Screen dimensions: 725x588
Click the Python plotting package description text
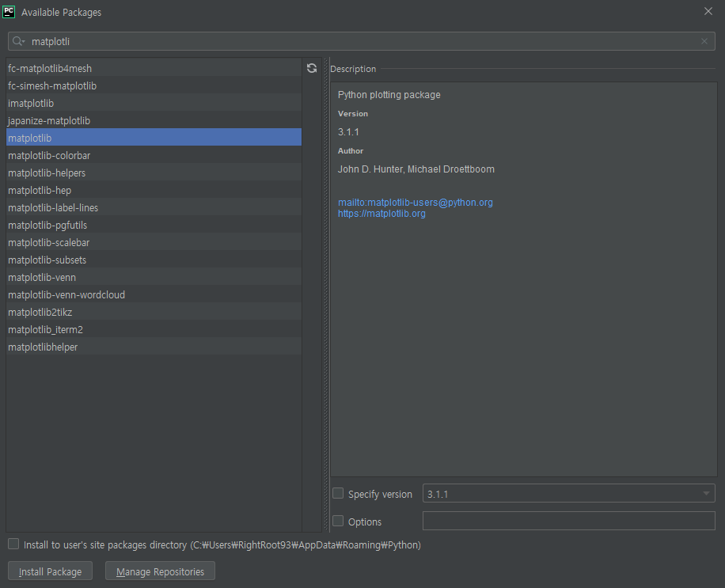(x=389, y=95)
